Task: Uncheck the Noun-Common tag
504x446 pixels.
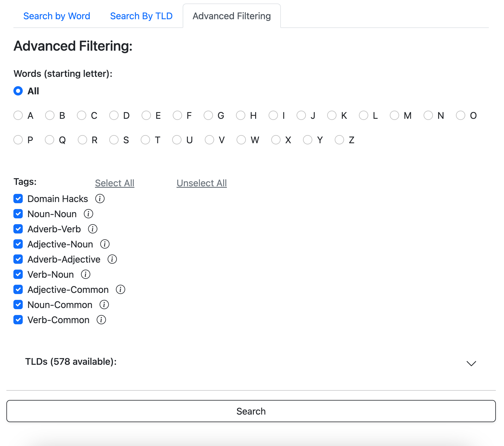Action: point(18,305)
